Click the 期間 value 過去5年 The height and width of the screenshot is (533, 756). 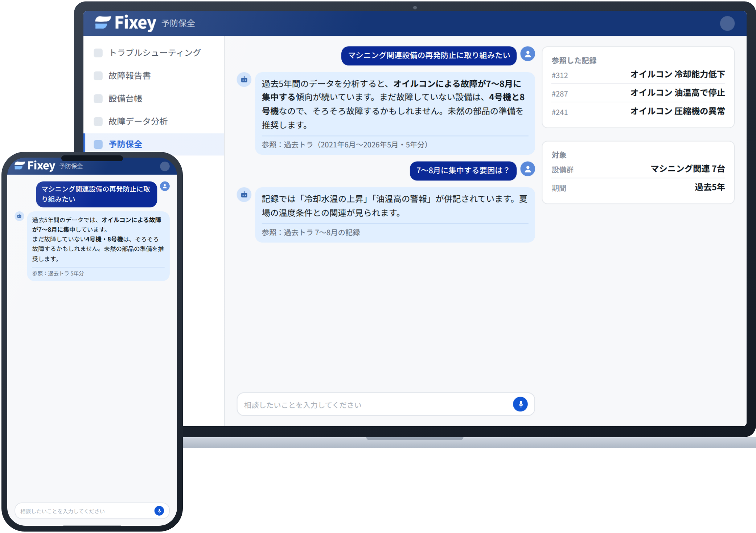[x=710, y=187]
